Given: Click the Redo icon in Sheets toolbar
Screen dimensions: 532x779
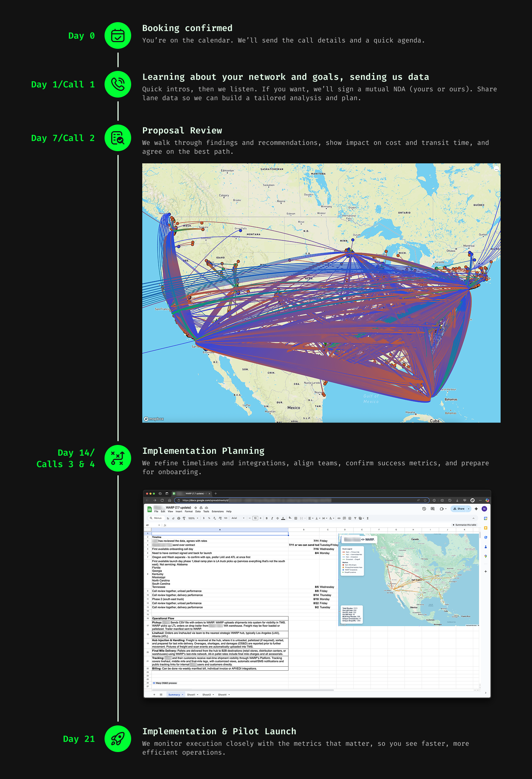Looking at the screenshot, I should pyautogui.click(x=173, y=518).
